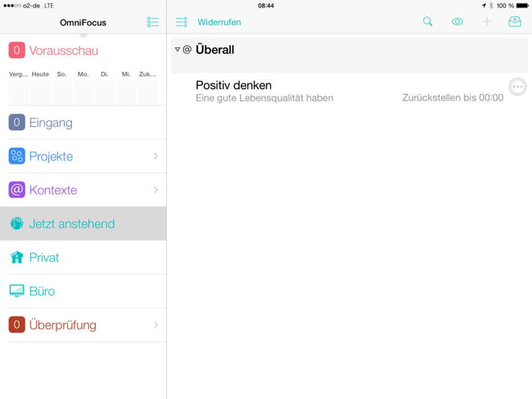
Task: Expand Projekte using its chevron arrow
Action: point(156,156)
